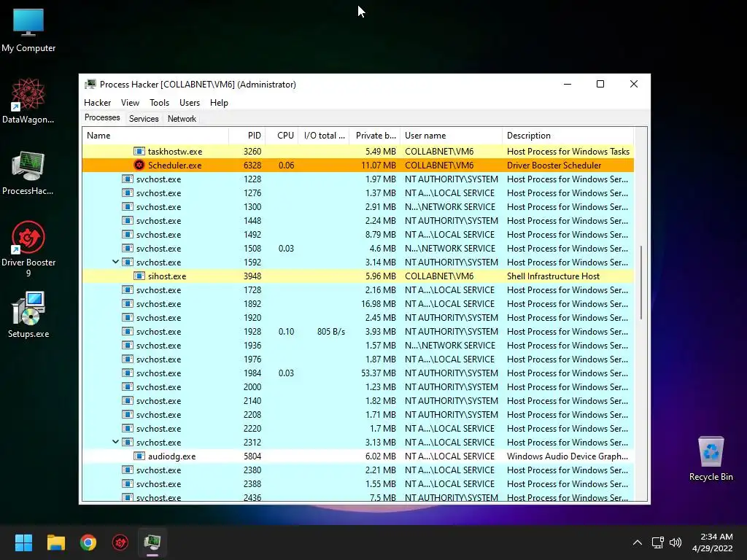Sort by the CPU column header

click(282, 135)
